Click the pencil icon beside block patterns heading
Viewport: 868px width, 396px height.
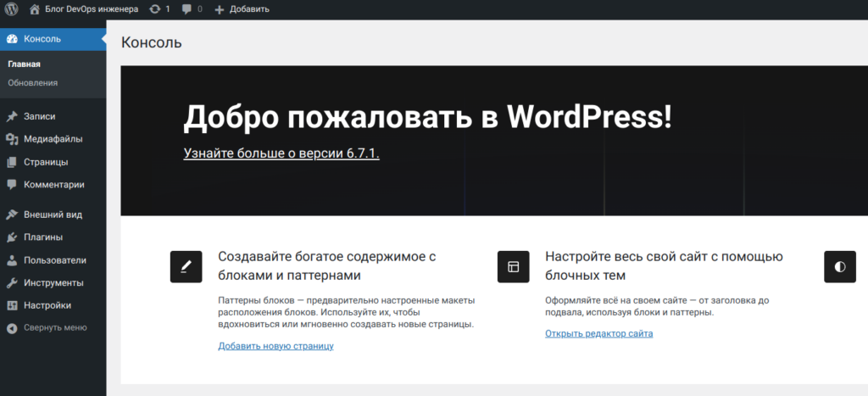186,266
